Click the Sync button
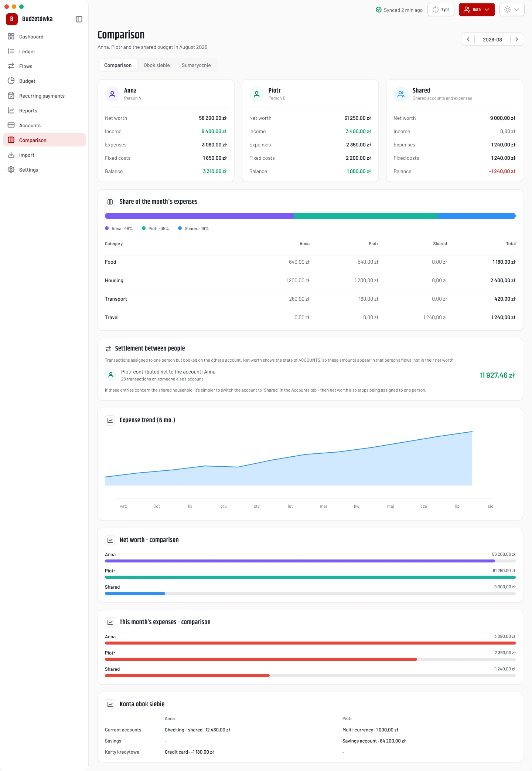Viewport: 532px width, 771px height. point(441,10)
